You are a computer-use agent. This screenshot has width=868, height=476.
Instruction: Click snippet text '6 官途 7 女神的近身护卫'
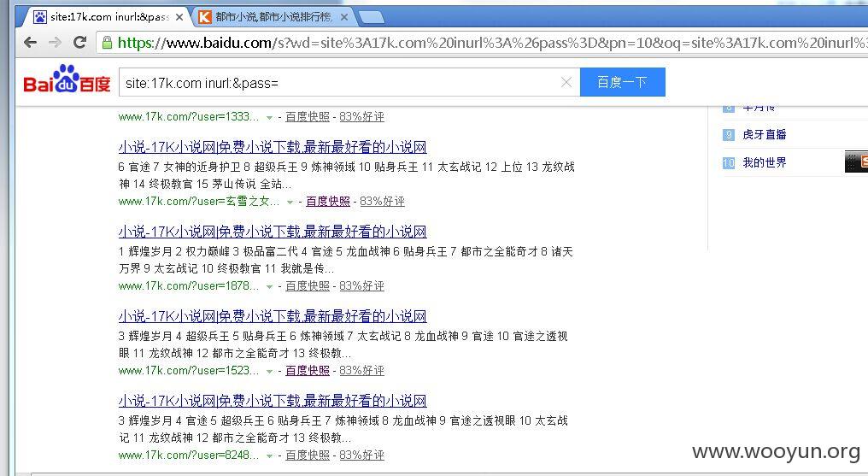pos(180,167)
